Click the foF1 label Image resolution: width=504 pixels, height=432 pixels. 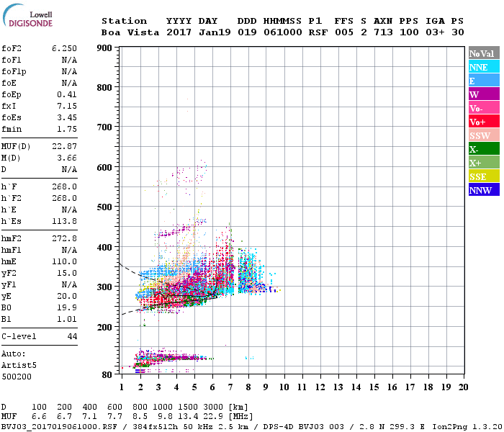click(12, 60)
